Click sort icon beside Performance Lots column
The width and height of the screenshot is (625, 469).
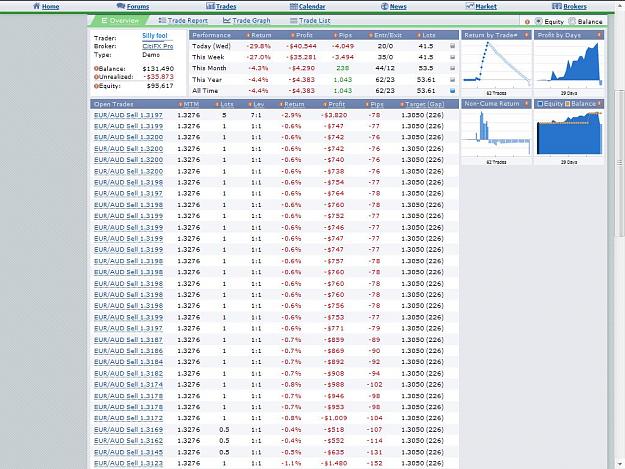[419, 35]
